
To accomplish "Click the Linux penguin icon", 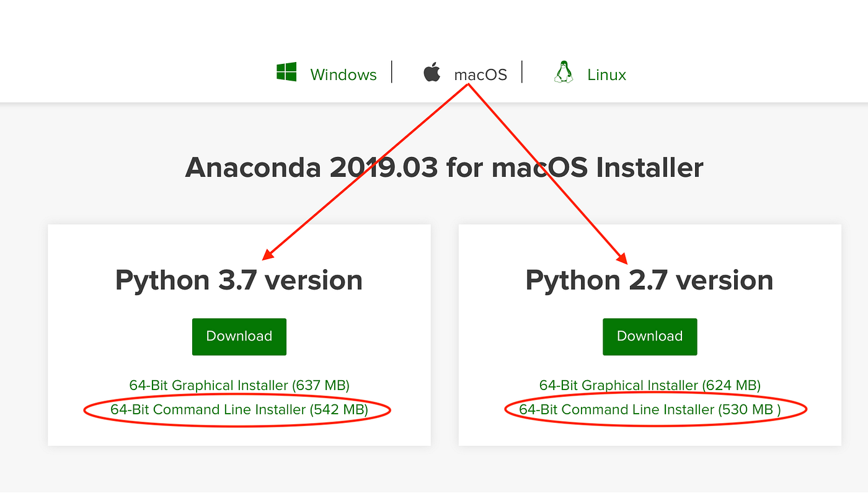I will (564, 71).
